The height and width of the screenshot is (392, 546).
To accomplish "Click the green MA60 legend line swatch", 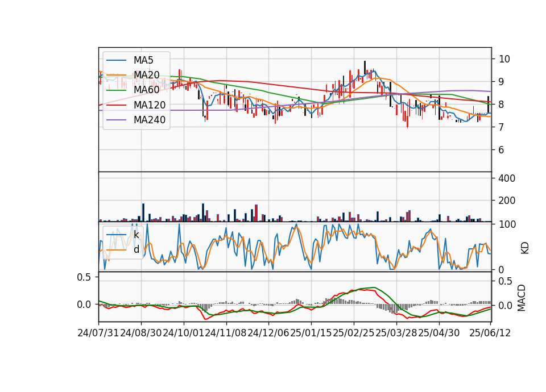I will [116, 90].
